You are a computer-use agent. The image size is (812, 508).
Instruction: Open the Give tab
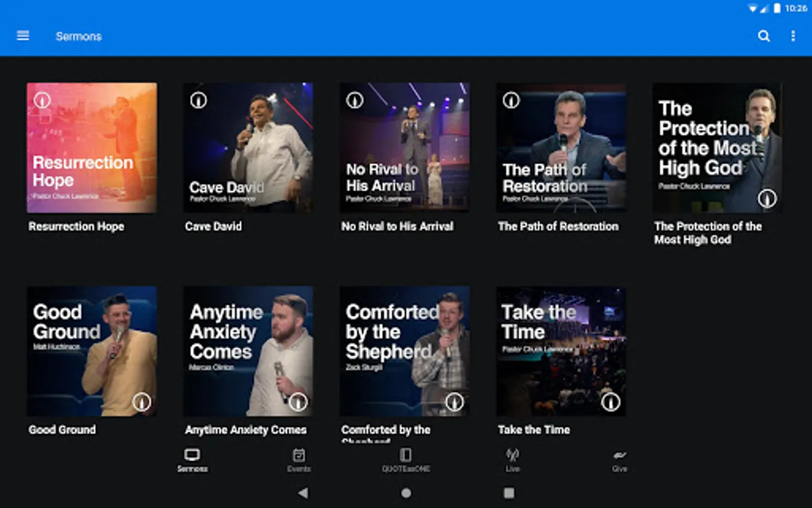pyautogui.click(x=620, y=460)
